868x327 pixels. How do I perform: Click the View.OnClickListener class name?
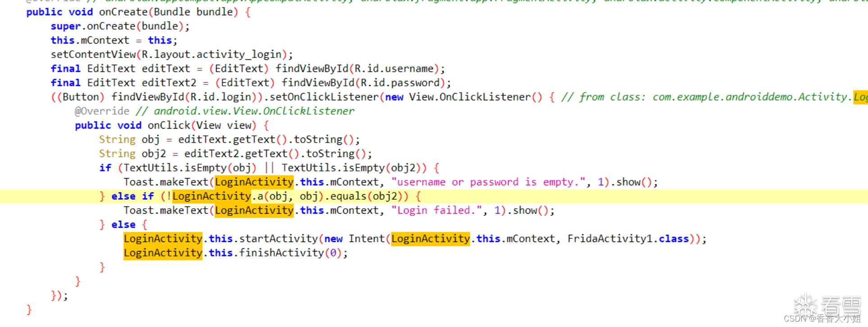(x=470, y=97)
